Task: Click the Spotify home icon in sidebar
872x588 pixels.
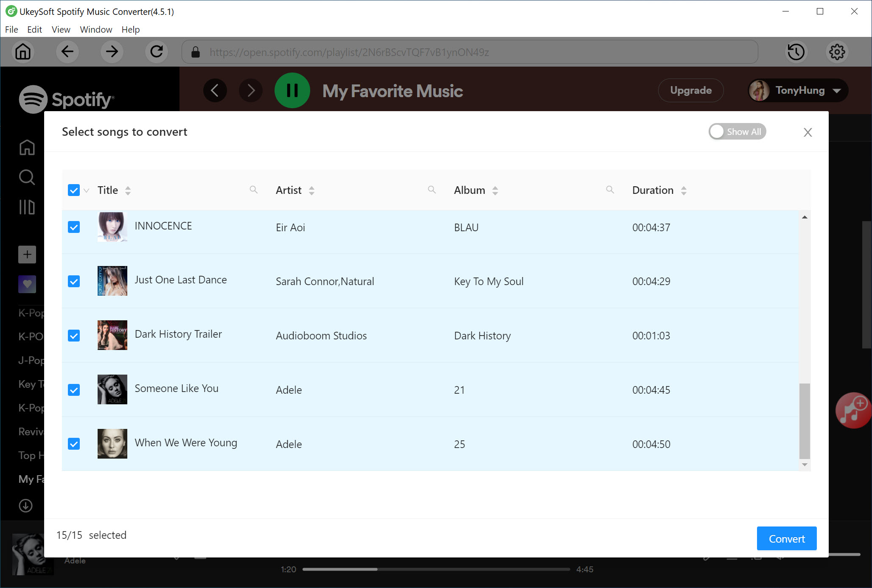Action: 26,147
